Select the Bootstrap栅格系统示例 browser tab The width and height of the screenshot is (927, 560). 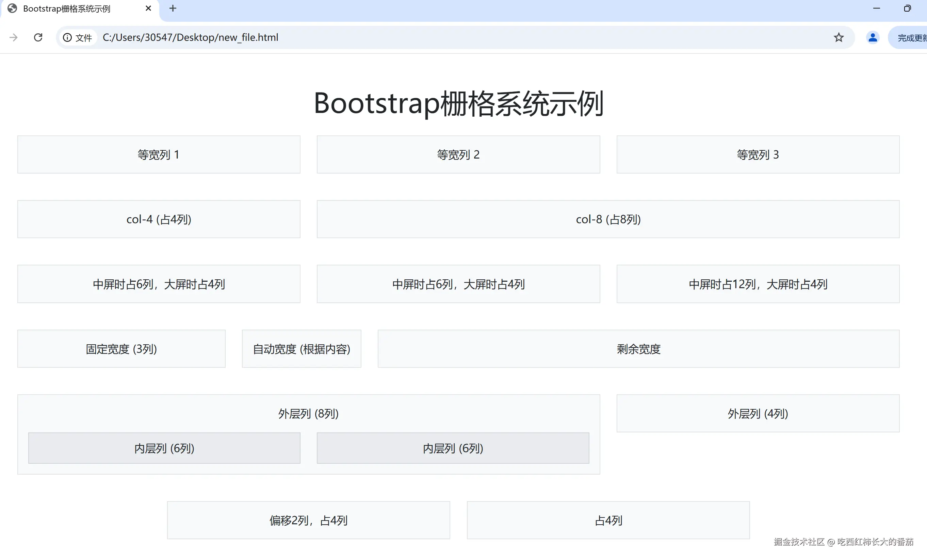[80, 9]
